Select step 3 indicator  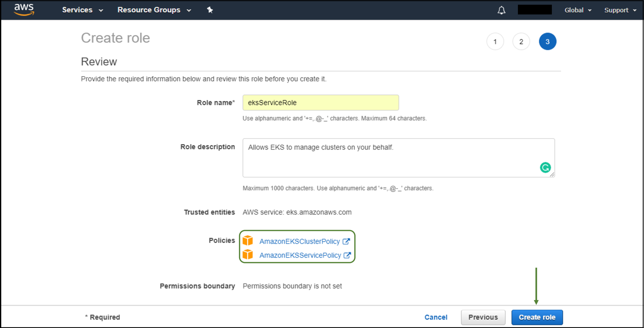pos(547,41)
